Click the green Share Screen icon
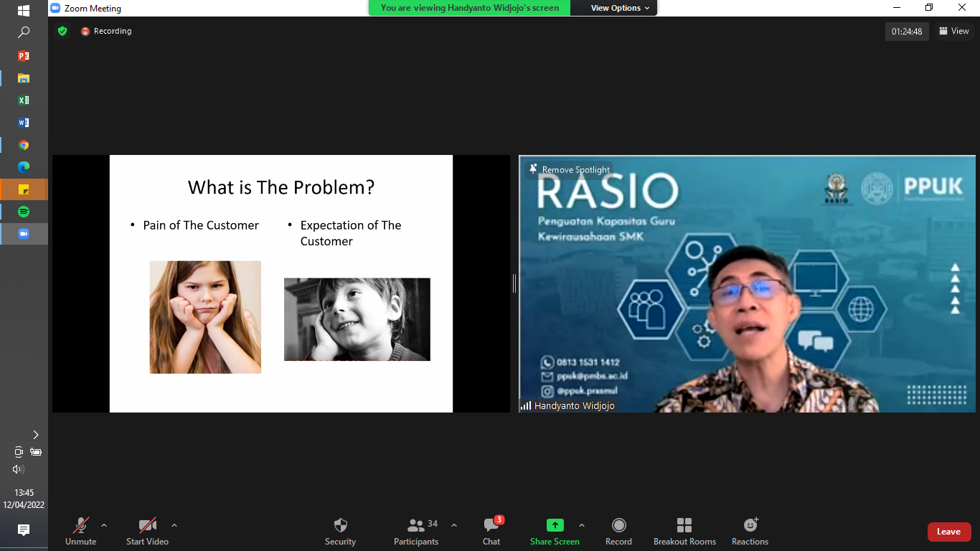This screenshot has width=980, height=551. (x=555, y=525)
